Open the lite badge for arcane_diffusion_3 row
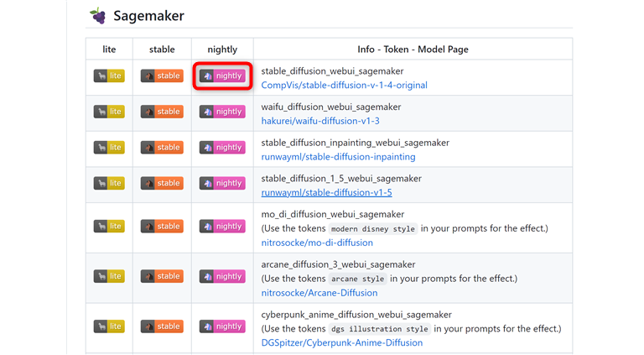Image resolution: width=644 pixels, height=355 pixels. click(x=109, y=276)
